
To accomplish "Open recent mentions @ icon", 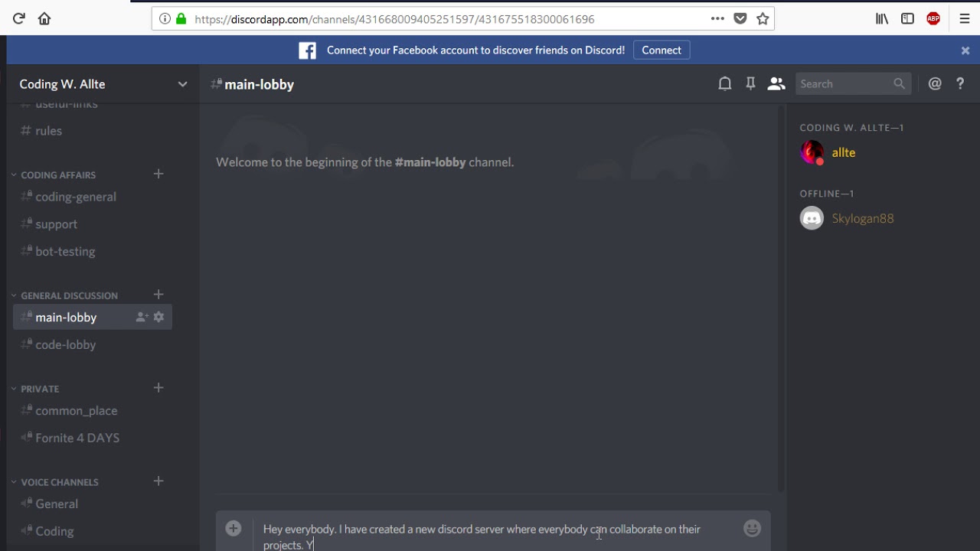I will click(x=935, y=84).
